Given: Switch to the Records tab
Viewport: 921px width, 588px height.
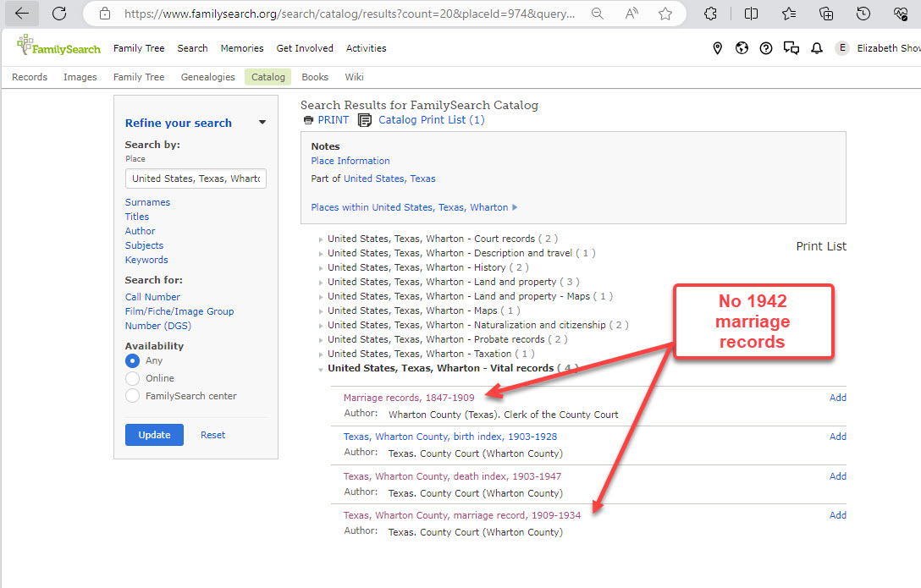Looking at the screenshot, I should pos(30,77).
